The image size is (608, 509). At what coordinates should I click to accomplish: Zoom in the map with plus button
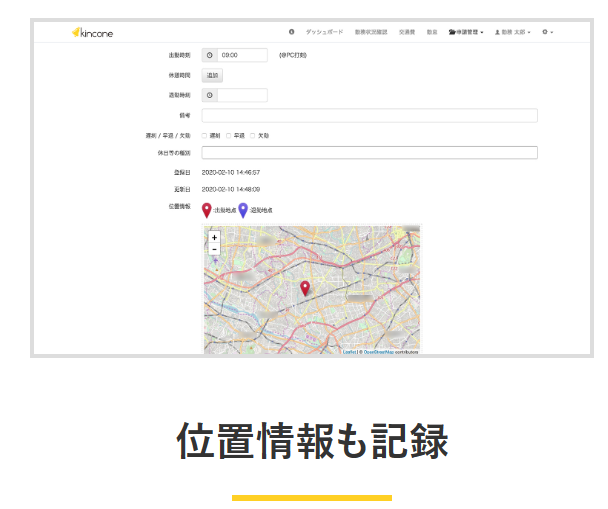pos(214,237)
